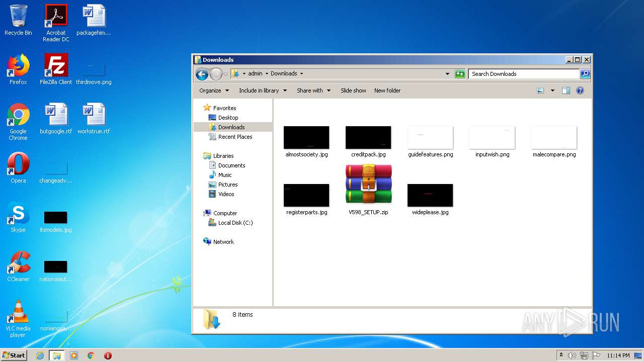
Task: Open the Start menu
Action: [x=14, y=355]
